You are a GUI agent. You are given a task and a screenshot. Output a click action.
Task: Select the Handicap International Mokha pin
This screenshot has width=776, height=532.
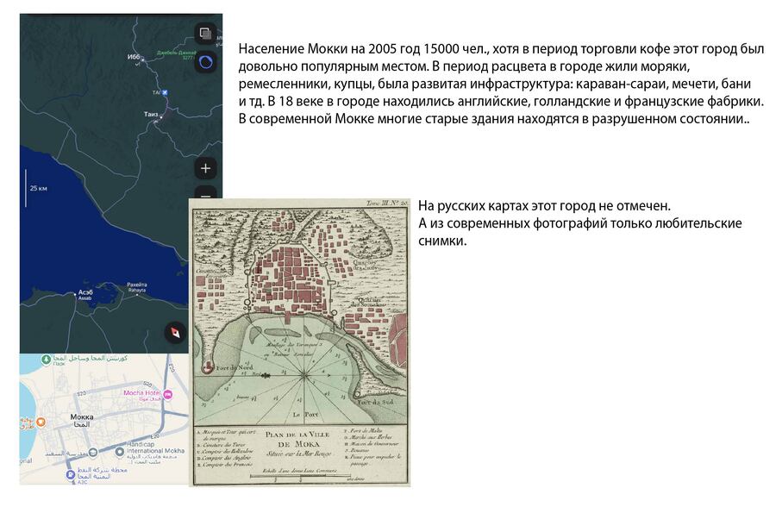[x=120, y=451]
